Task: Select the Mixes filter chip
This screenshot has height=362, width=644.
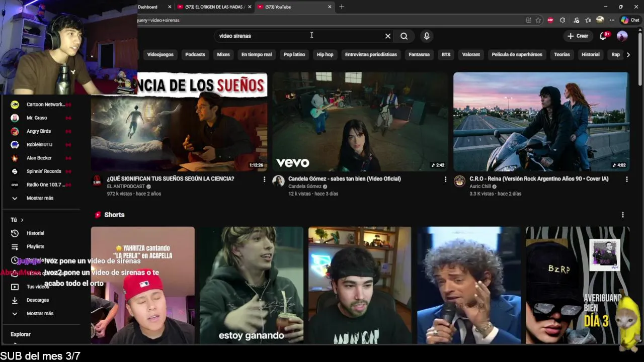Action: [223, 54]
